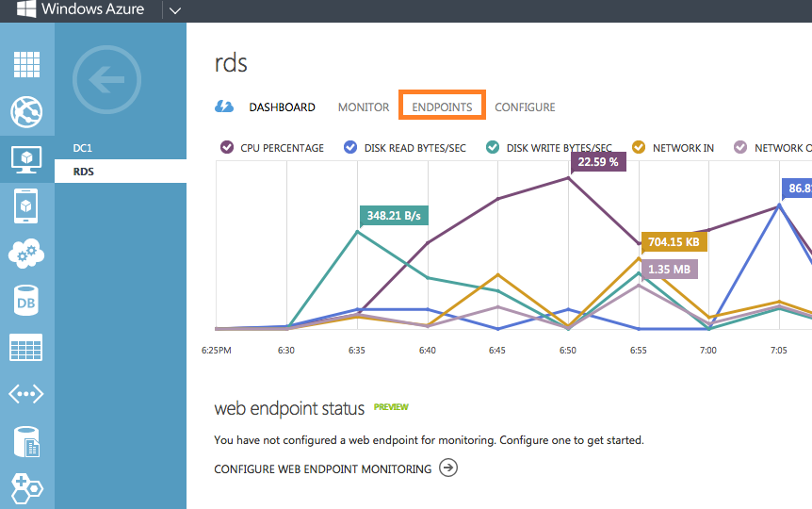Click the 1.35 MB data label

[669, 270]
